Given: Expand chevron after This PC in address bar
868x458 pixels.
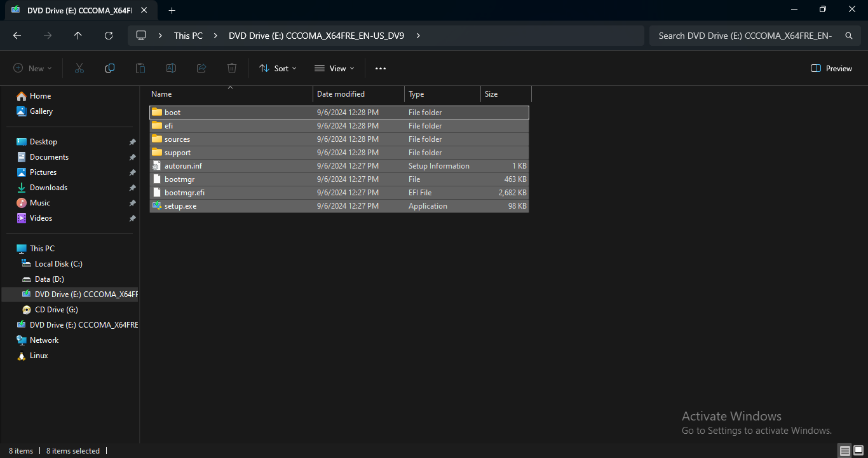Looking at the screenshot, I should tap(216, 36).
